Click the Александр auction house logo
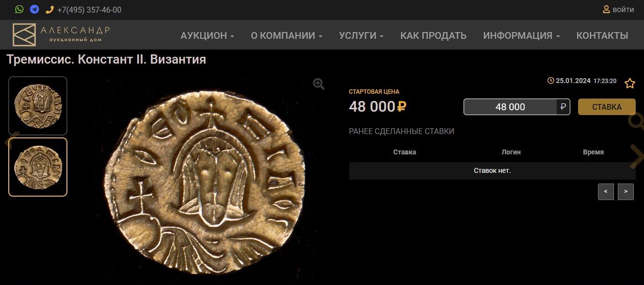644x285 pixels. pos(62,34)
